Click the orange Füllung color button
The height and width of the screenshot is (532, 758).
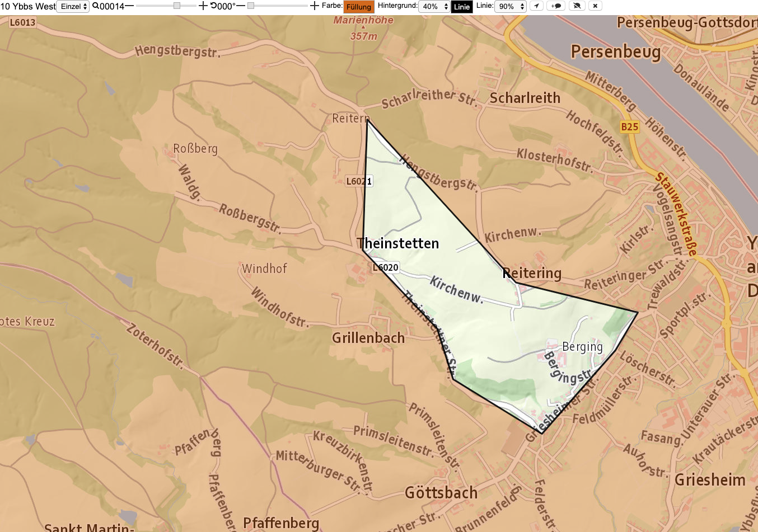click(x=359, y=7)
